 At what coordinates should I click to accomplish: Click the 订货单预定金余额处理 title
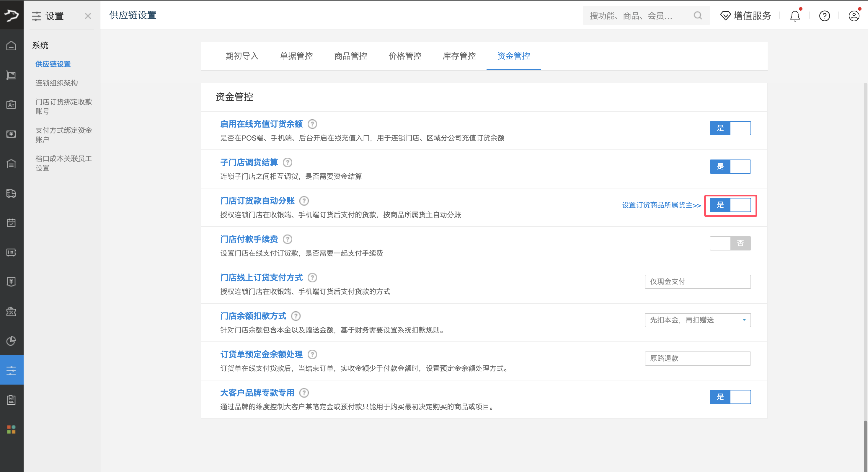click(x=262, y=355)
